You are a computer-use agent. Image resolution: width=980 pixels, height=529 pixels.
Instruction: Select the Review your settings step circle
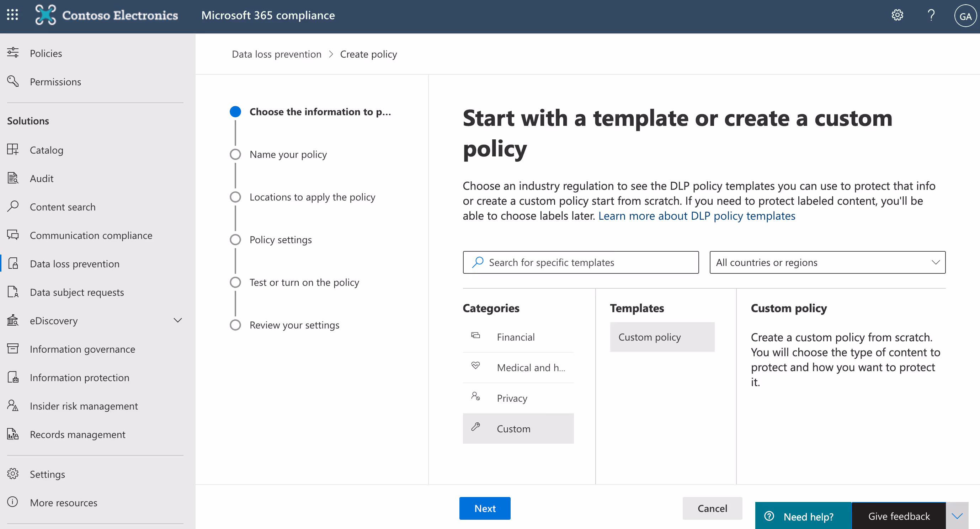pos(235,325)
